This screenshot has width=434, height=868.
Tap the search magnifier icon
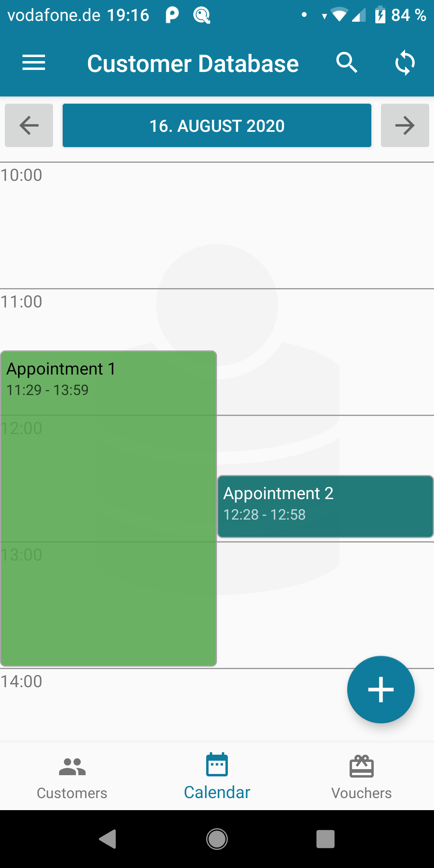point(346,63)
